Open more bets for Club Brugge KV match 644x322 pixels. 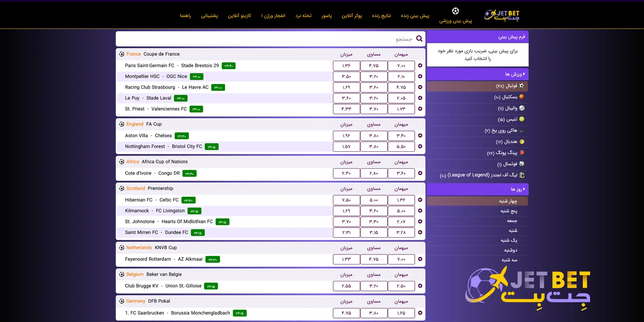coord(420,286)
